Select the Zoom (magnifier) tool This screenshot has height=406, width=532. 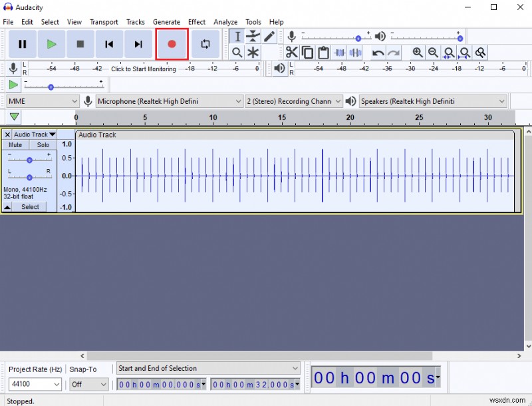(237, 53)
